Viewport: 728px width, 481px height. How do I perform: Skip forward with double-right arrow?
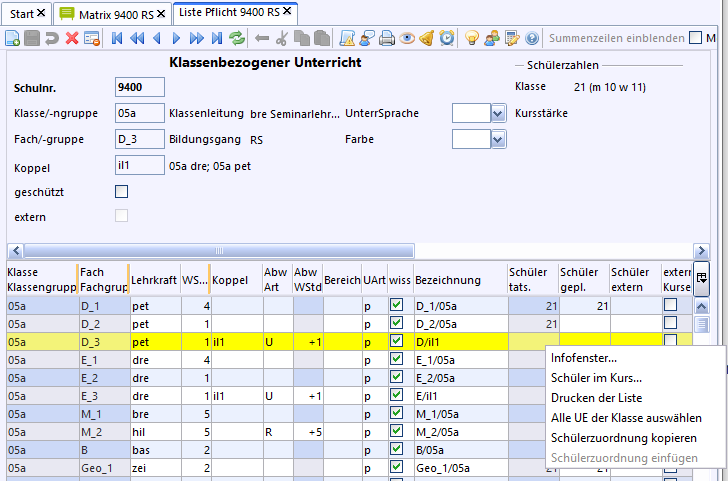[x=197, y=38]
